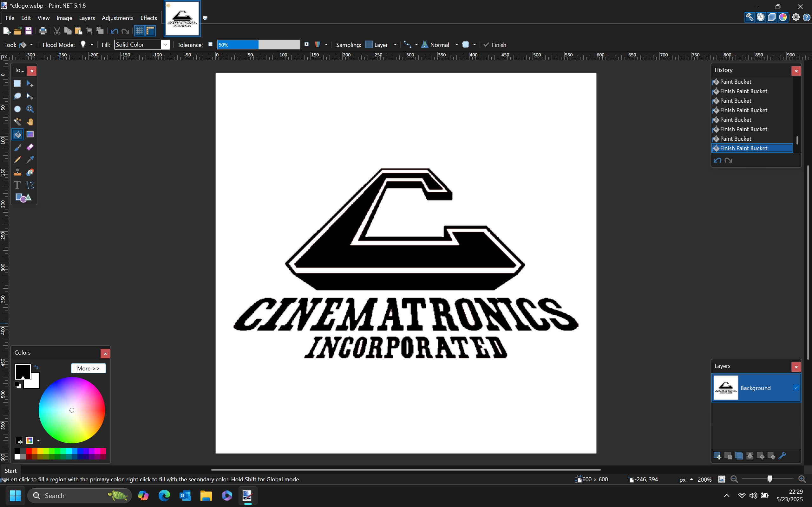
Task: Select the Lasso Select tool
Action: (17, 97)
